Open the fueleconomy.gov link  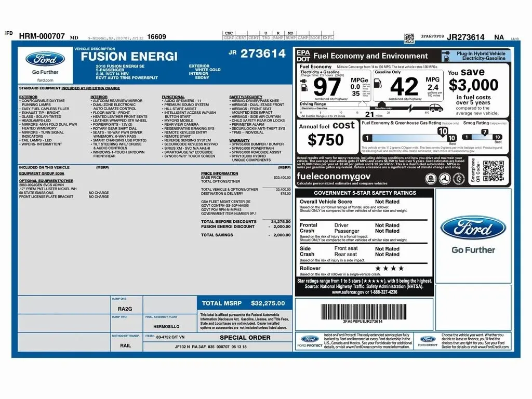click(x=334, y=177)
